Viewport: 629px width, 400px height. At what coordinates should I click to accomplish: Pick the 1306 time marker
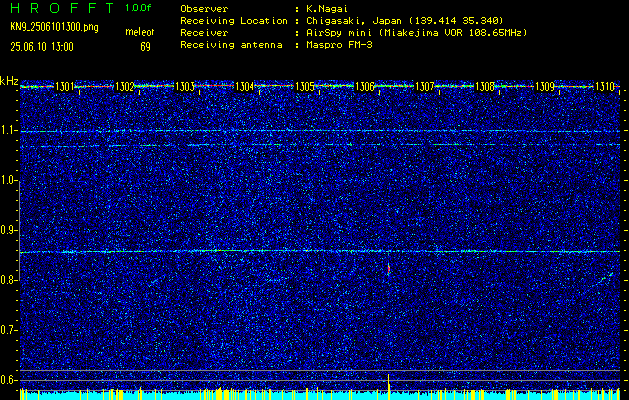tap(365, 86)
